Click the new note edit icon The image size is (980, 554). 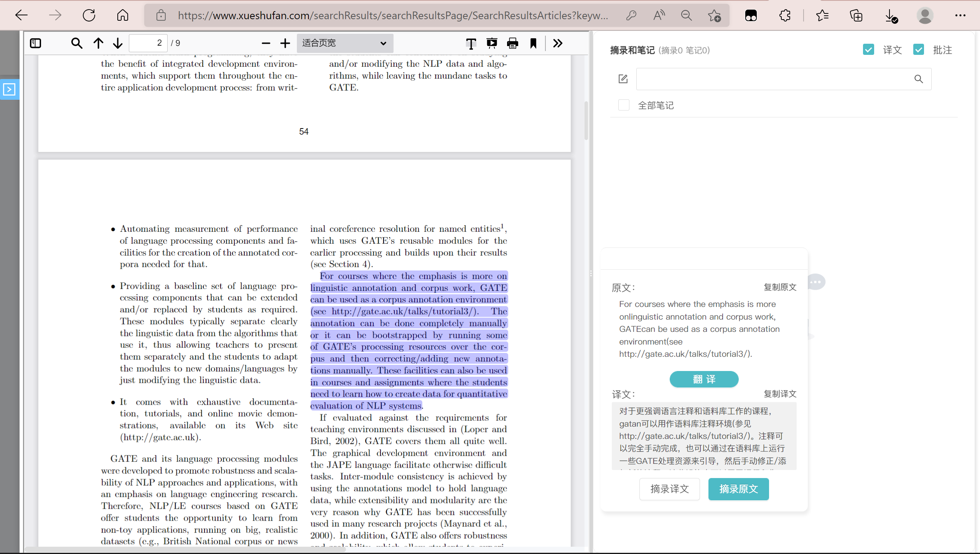(623, 79)
